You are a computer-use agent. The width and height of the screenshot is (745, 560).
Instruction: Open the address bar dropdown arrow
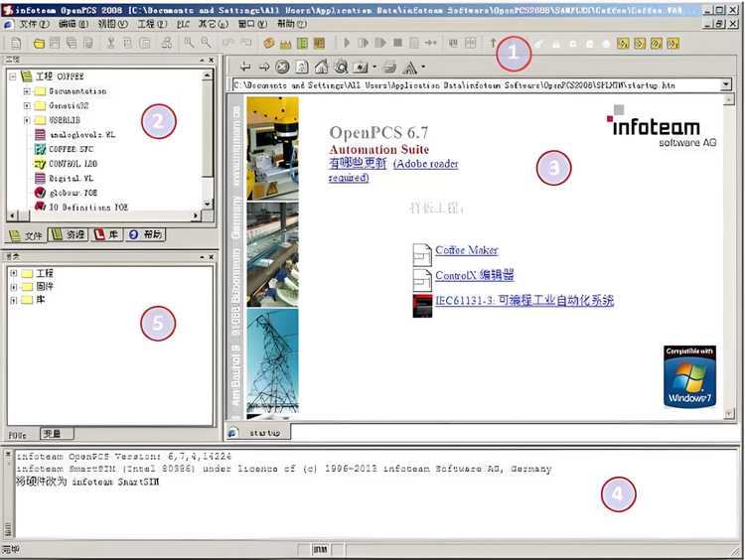point(727,85)
